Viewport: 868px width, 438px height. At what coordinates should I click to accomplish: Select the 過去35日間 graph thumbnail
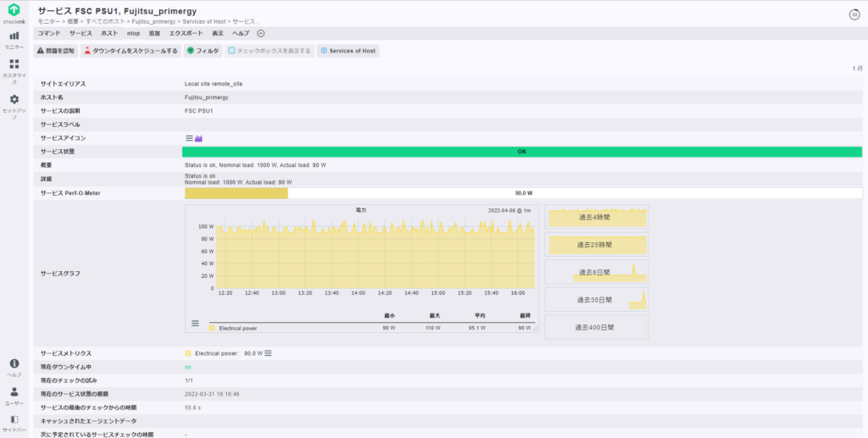[597, 299]
